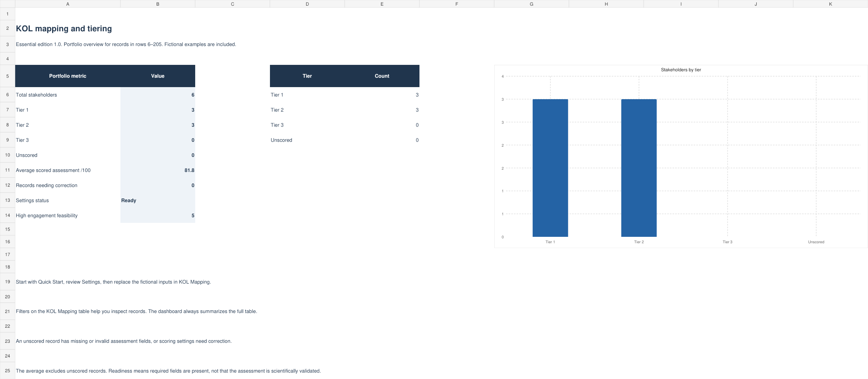
Task: Select column D header
Action: click(x=307, y=4)
